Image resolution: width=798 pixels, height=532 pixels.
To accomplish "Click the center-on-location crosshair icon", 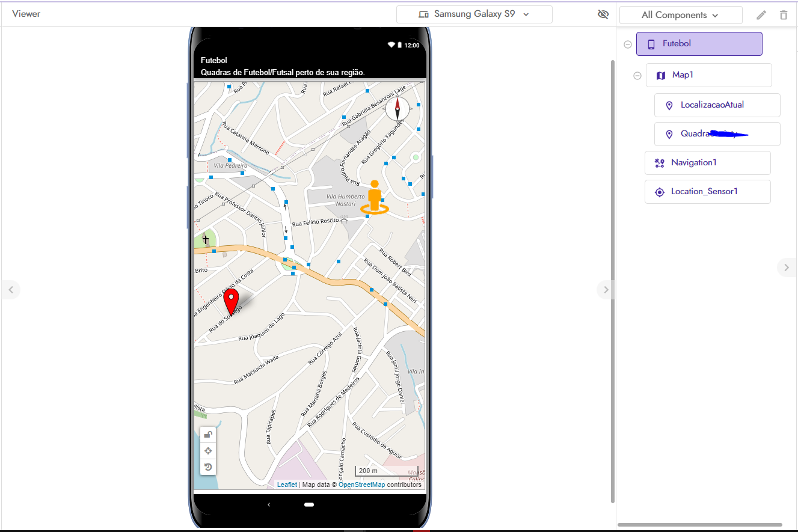I will tap(208, 451).
